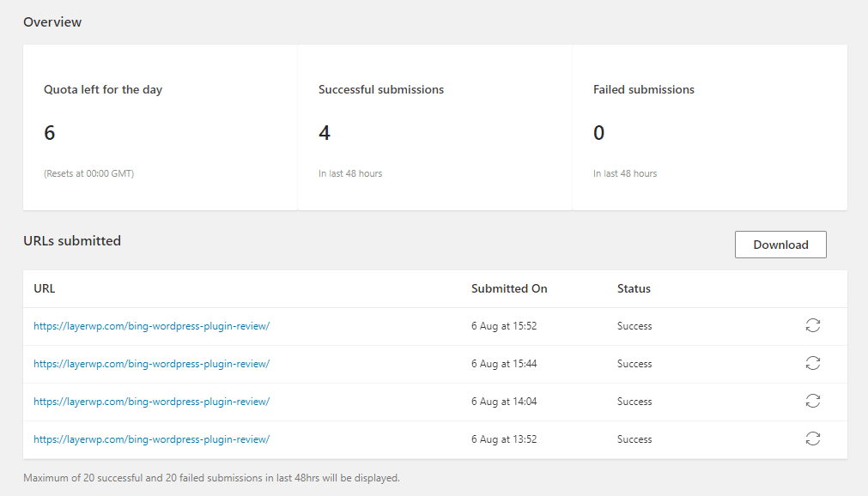The image size is (868, 496).
Task: Click refresh icon for 15:44 submission
Action: tap(813, 363)
